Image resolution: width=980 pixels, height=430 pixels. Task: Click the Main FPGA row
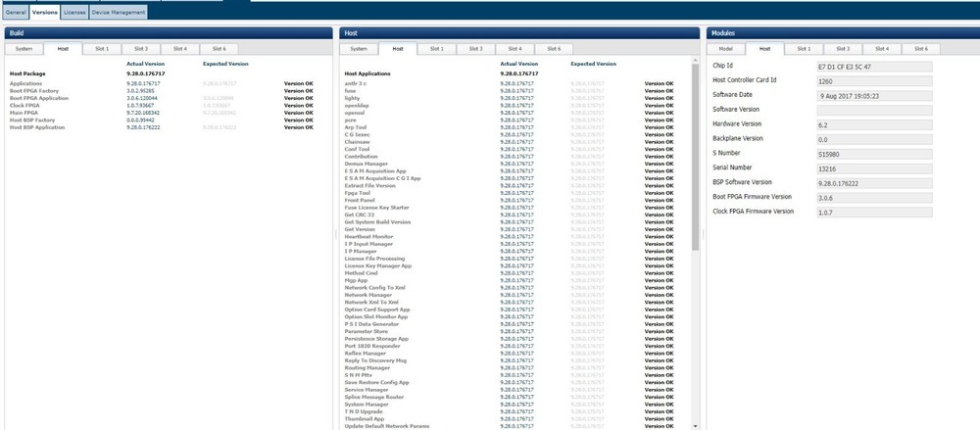tap(162, 113)
